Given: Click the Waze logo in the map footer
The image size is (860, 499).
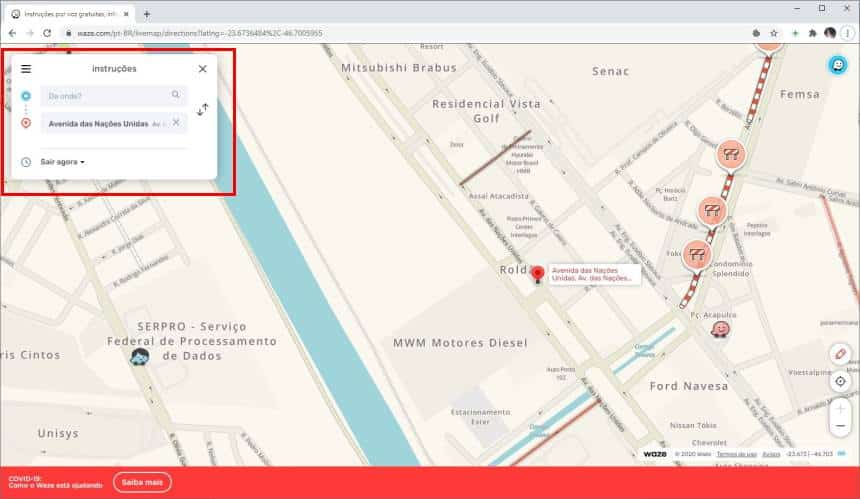Looking at the screenshot, I should [x=655, y=454].
